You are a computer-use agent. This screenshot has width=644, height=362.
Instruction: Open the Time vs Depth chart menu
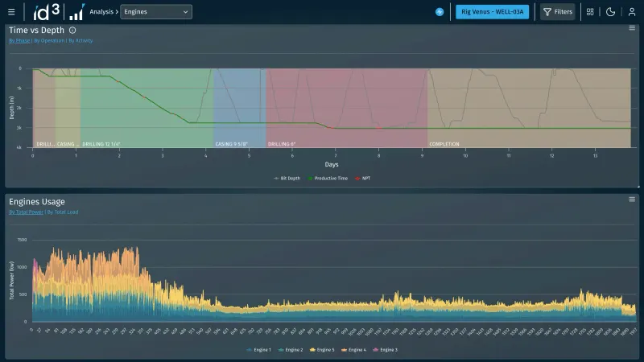click(x=632, y=28)
